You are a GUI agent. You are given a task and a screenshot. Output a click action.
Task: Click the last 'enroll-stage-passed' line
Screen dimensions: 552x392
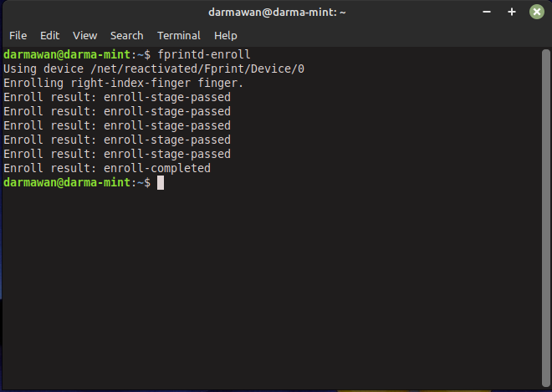click(x=117, y=154)
